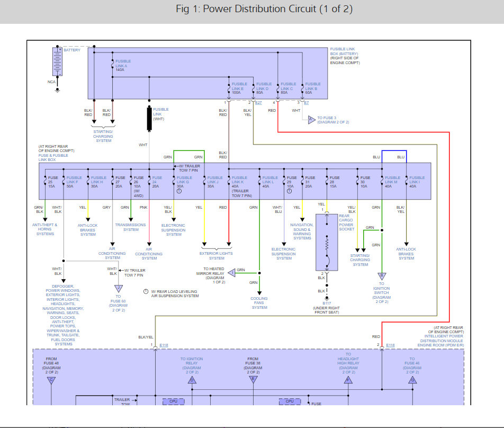The height and width of the screenshot is (428, 504).
Task: Click the 'FUSE 26 10A (W/ 4WD)' label
Action: (139, 186)
